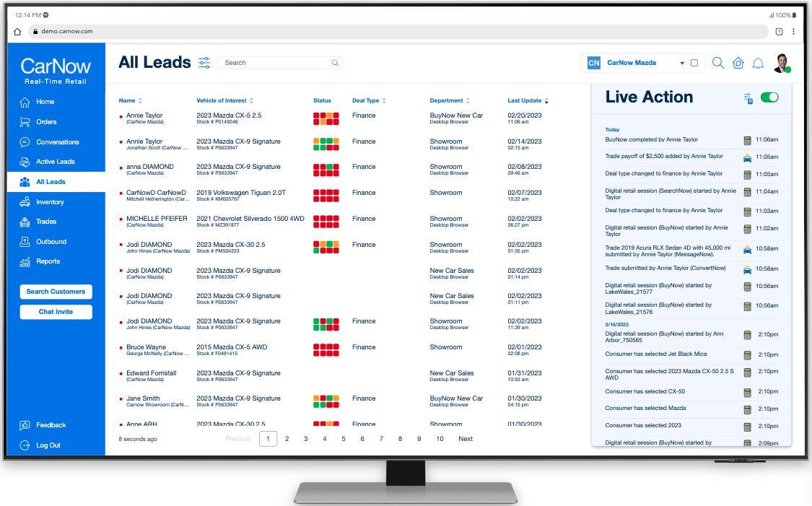Tick the checkbox next to CarNow Mazda dropdown
This screenshot has height=506, width=812.
click(694, 63)
